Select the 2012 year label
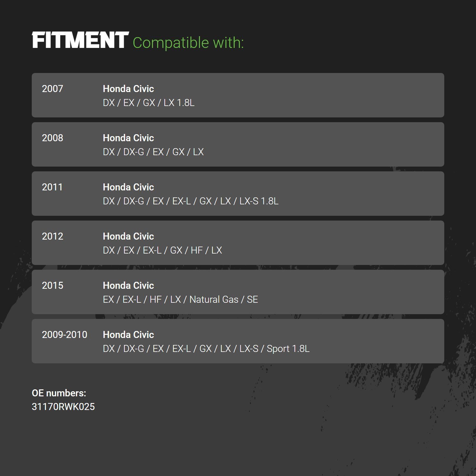The height and width of the screenshot is (476, 476). [52, 236]
